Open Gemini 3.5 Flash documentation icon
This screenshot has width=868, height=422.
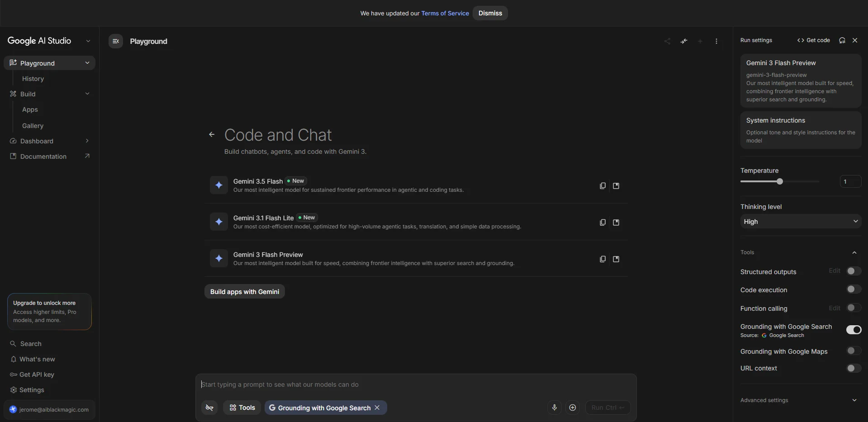coord(616,186)
